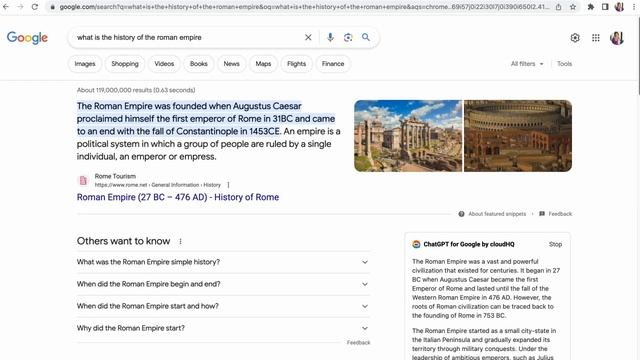Open the search Tools button
640x360 pixels.
(564, 64)
